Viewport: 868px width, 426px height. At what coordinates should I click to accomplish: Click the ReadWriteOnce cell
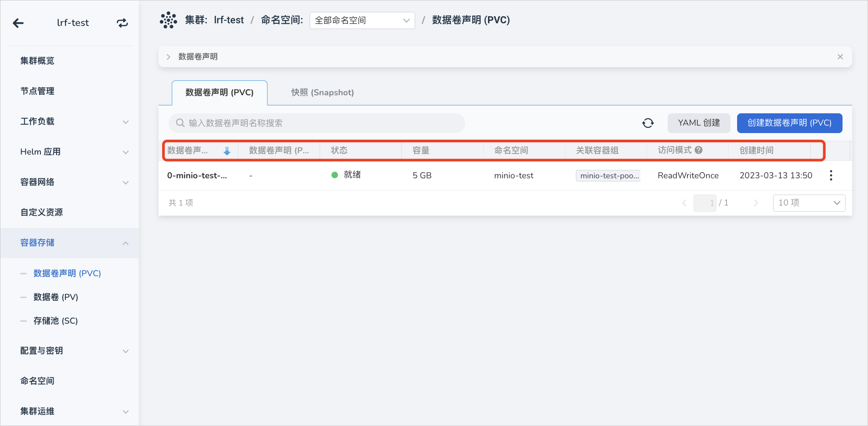coord(688,176)
